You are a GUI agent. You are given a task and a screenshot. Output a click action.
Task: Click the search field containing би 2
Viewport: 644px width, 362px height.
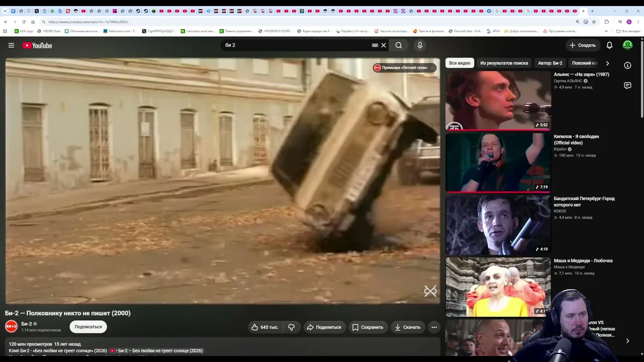pos(297,45)
